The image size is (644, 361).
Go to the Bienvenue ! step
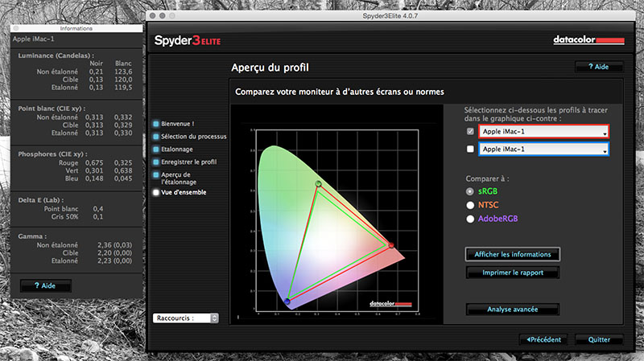pos(177,124)
